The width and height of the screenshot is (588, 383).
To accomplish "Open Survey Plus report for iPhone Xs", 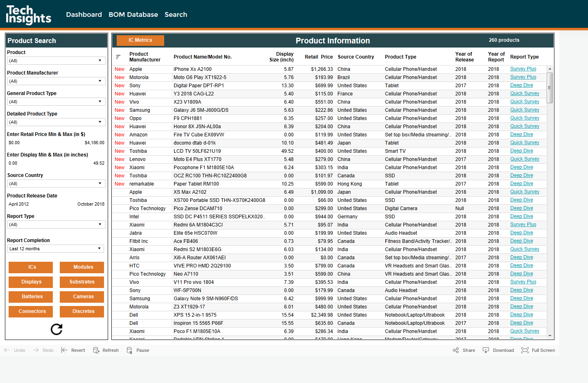I will coord(523,69).
